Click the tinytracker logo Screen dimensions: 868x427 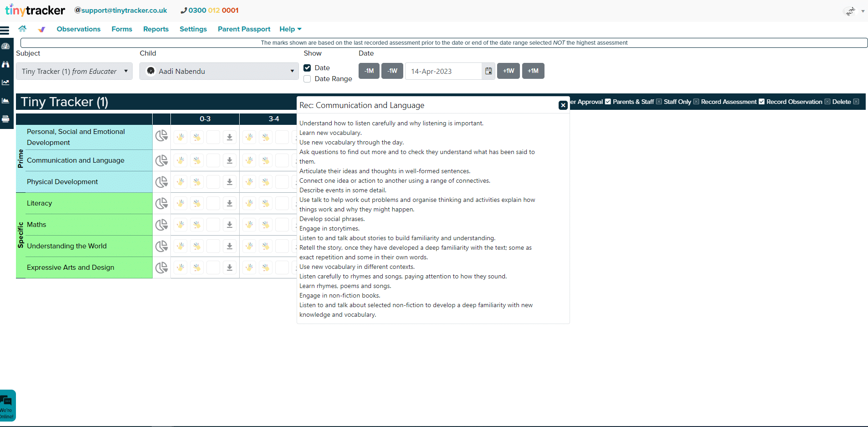35,10
